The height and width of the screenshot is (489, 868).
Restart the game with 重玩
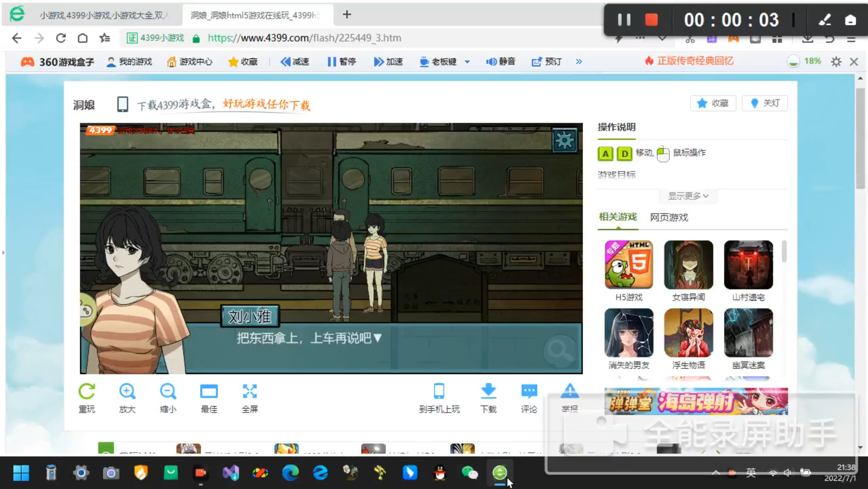[x=87, y=398]
